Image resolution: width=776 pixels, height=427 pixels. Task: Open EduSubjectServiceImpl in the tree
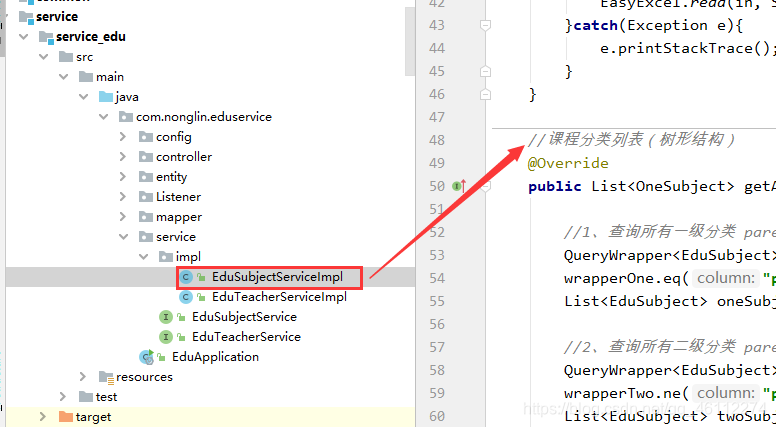coord(277,277)
